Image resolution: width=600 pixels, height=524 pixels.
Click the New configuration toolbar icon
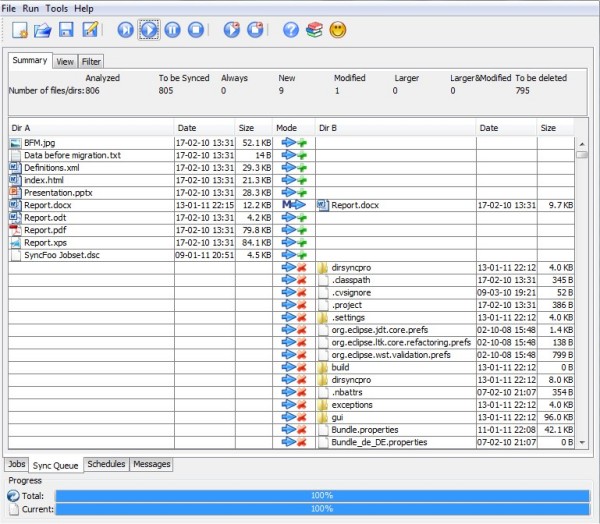(x=20, y=30)
